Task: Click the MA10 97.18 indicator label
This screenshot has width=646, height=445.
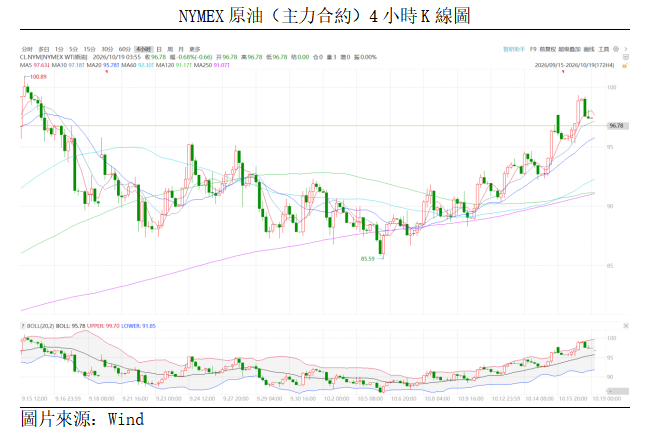Action: (x=68, y=65)
